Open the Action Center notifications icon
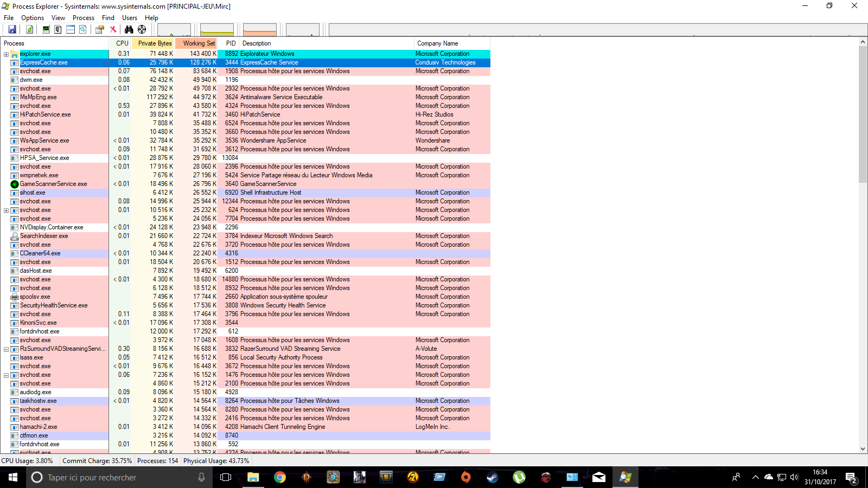Image resolution: width=868 pixels, height=488 pixels. (851, 478)
